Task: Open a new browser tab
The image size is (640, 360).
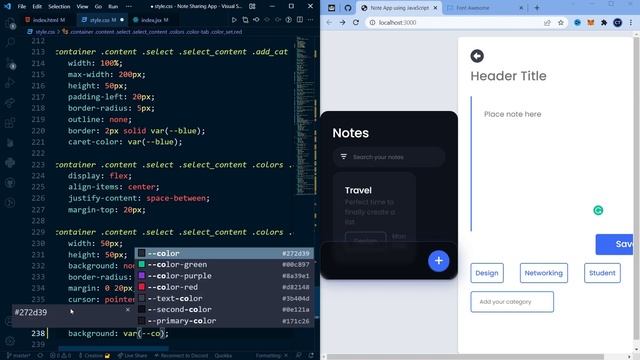Action: click(x=537, y=8)
